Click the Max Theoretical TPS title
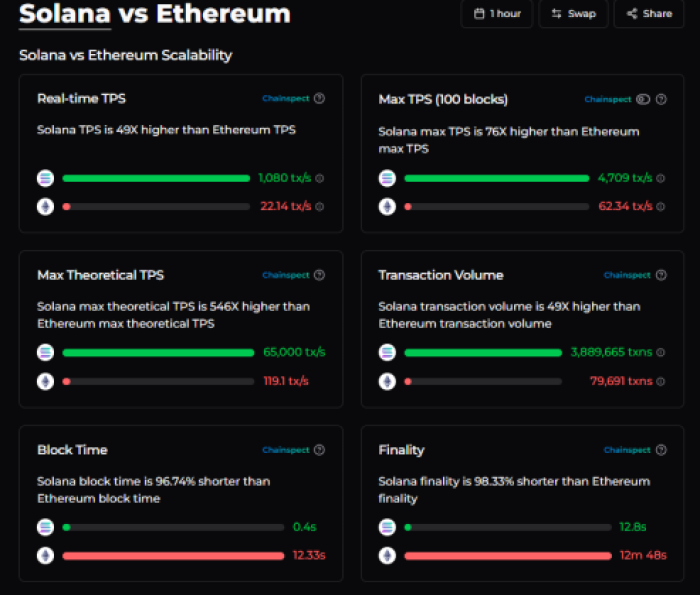The image size is (700, 595). click(100, 275)
